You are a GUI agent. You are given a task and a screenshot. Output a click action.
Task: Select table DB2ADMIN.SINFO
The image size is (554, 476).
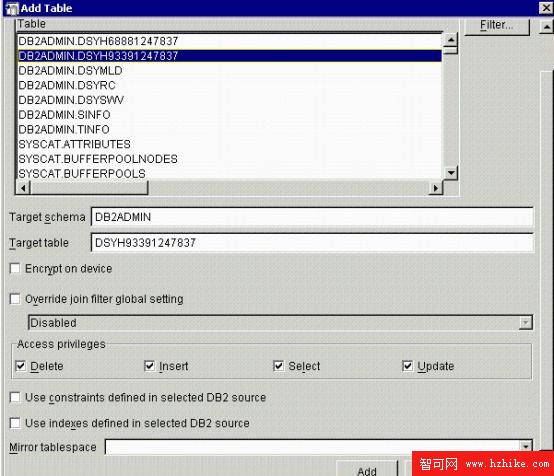tap(229, 114)
